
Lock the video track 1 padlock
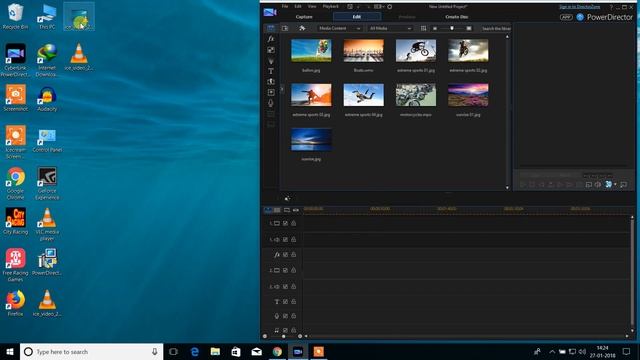pos(293,223)
